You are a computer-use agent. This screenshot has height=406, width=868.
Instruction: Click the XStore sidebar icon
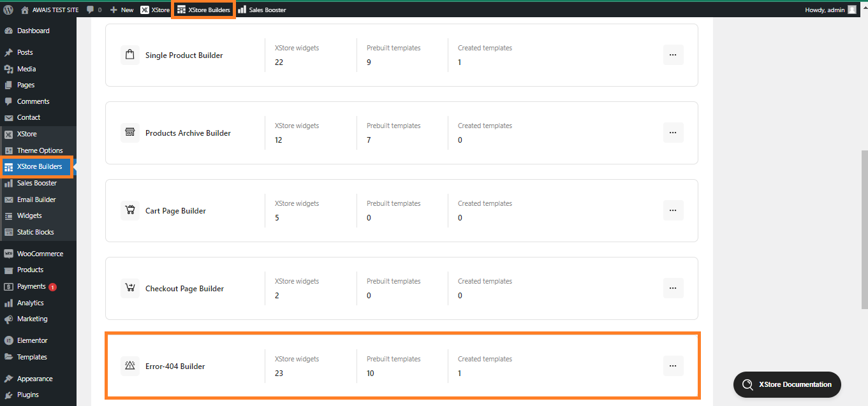8,134
